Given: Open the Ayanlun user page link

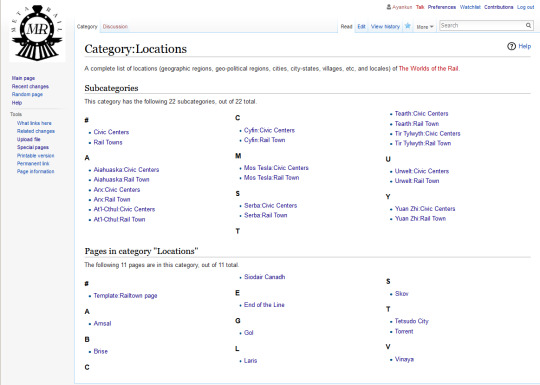Looking at the screenshot, I should [x=402, y=7].
